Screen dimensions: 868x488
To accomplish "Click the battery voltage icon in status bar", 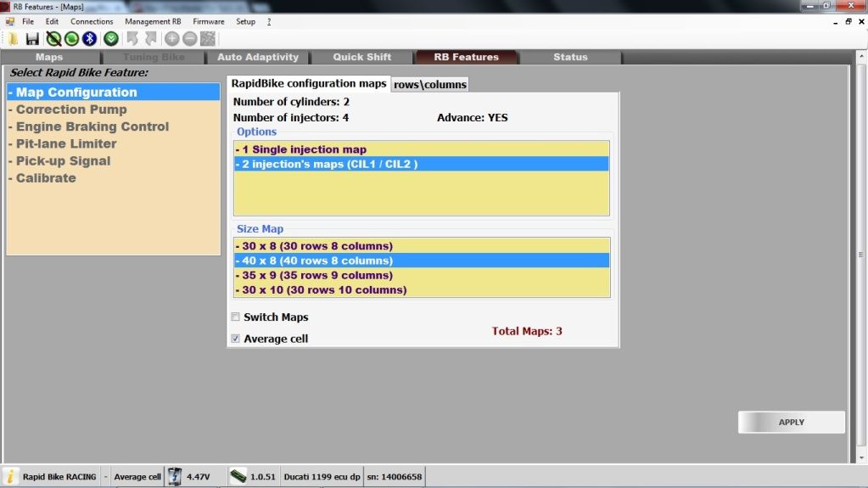I will click(175, 476).
